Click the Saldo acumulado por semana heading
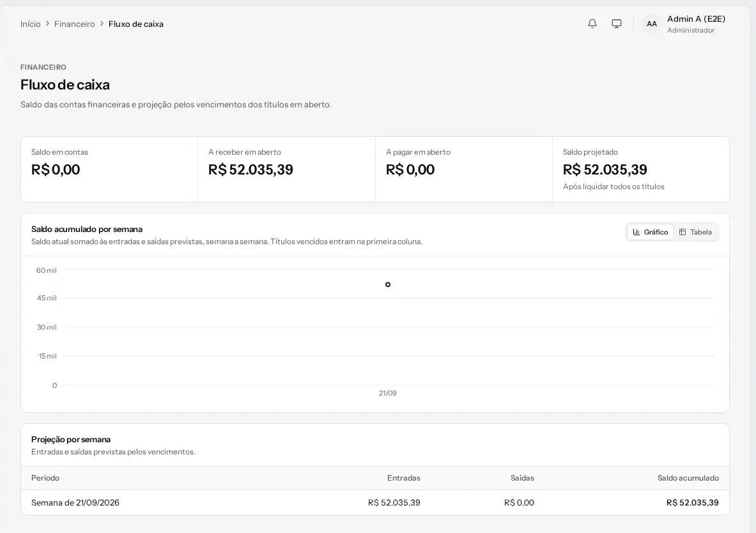Screen dimensions: 756x533 coord(87,229)
